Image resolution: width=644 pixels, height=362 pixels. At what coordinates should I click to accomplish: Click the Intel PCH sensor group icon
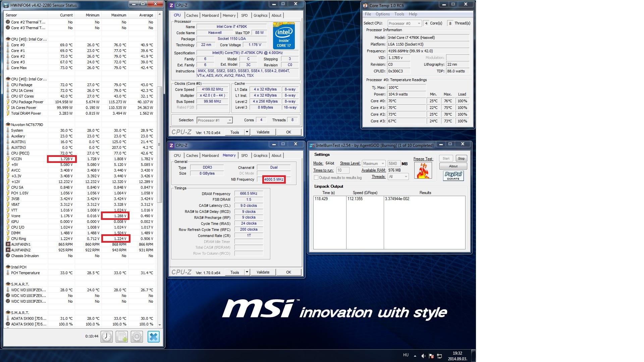[x=8, y=267]
